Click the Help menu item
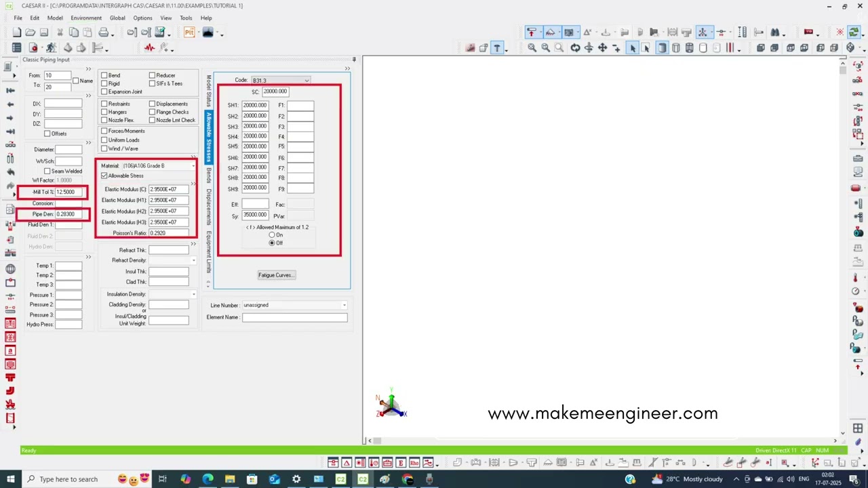The width and height of the screenshot is (868, 488). (x=206, y=18)
